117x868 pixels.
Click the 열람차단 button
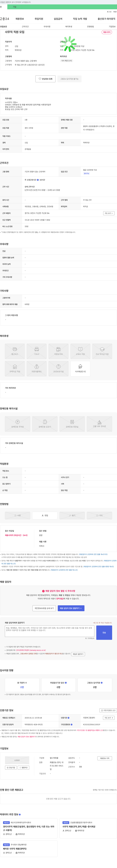(x=24, y=768)
